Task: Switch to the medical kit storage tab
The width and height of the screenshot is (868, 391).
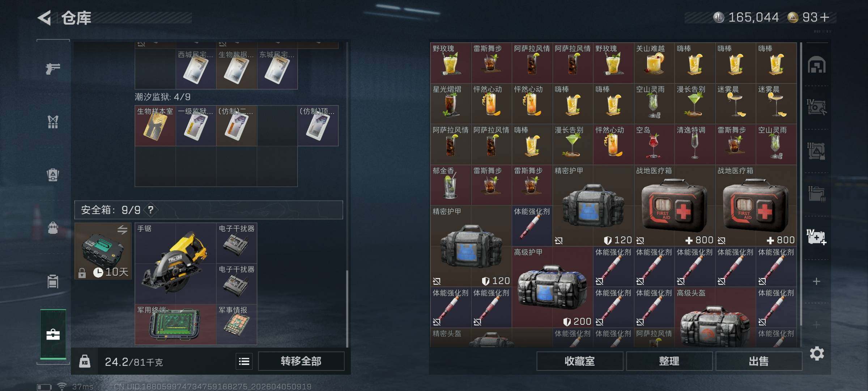Action: click(816, 237)
